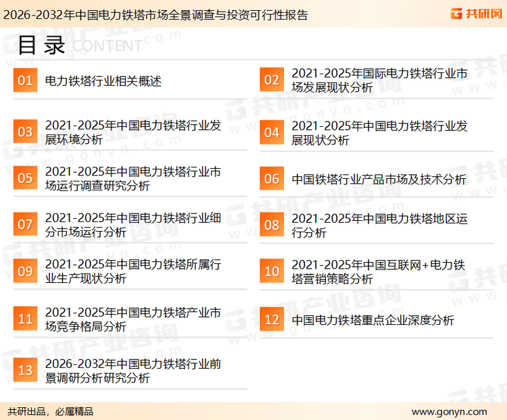Select the 12 numbered badge

(x=271, y=319)
